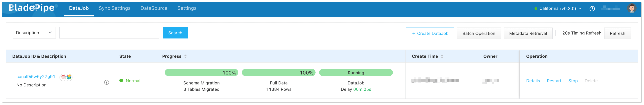Switch to Sync Settings tab
Image resolution: width=644 pixels, height=105 pixels.
point(115,8)
